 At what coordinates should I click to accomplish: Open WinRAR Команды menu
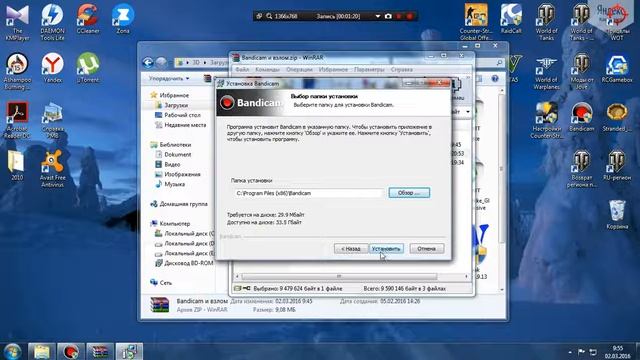click(267, 70)
